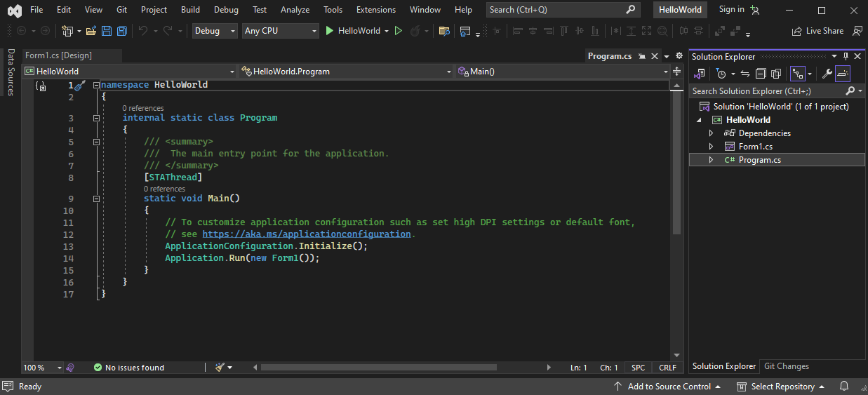The width and height of the screenshot is (868, 395).
Task: Click Collapse All in Solution Explorer
Action: tap(761, 74)
